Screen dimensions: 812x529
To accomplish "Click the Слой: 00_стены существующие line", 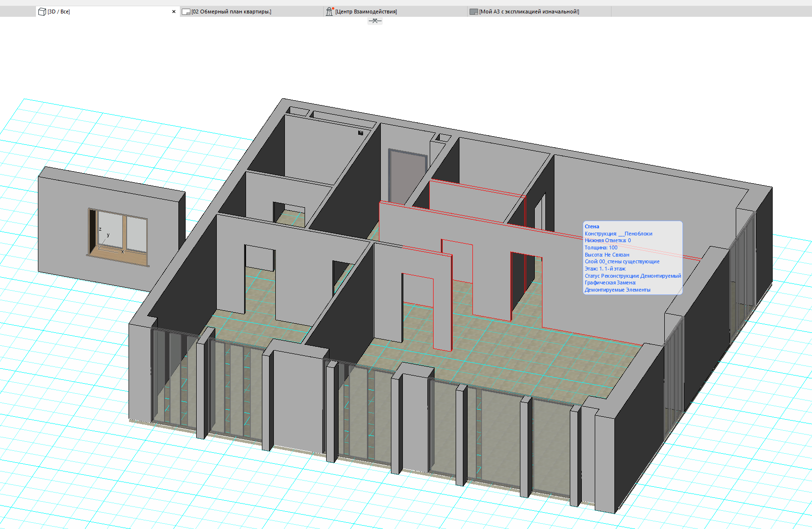I will pos(622,261).
